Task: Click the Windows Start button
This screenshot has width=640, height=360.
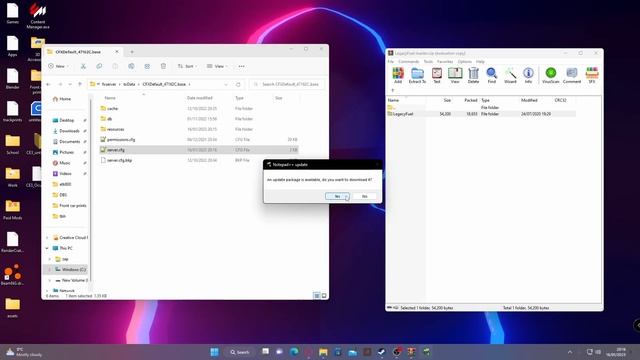Action: (x=214, y=352)
